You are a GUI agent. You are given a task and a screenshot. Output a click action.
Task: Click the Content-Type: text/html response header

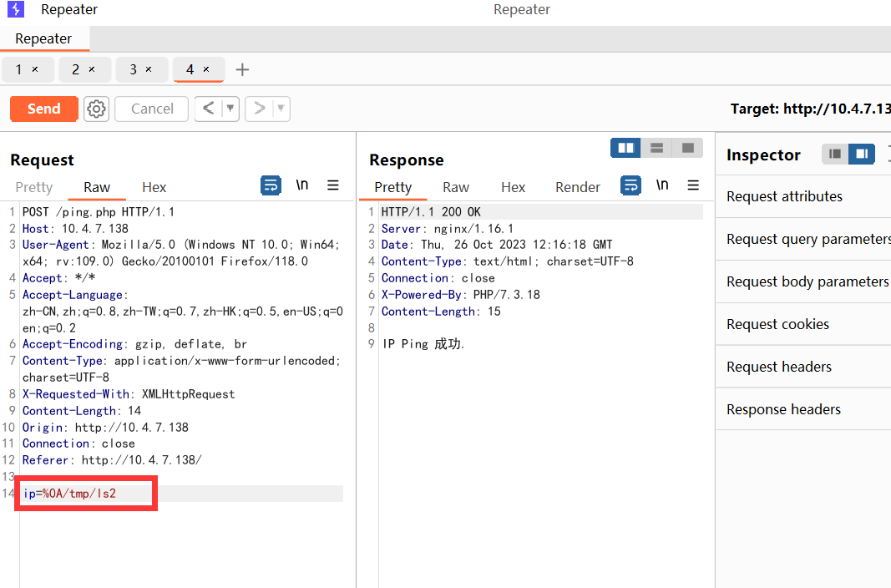click(x=507, y=261)
